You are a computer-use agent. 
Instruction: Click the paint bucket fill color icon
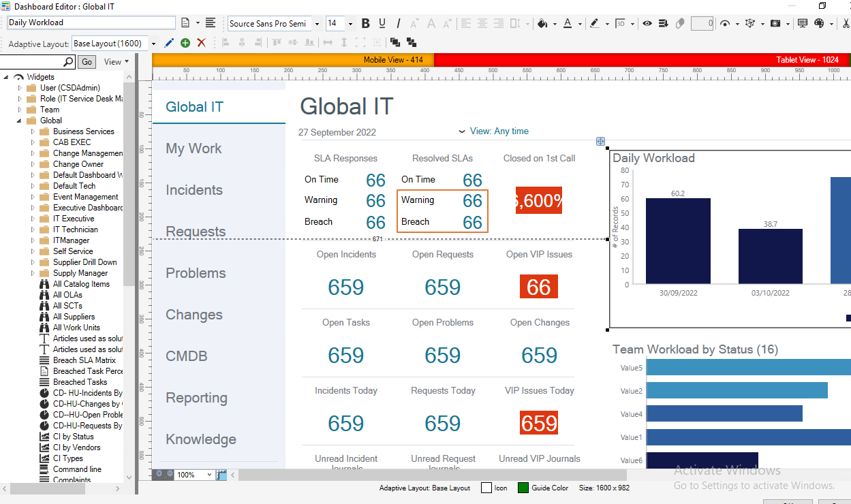[x=542, y=23]
